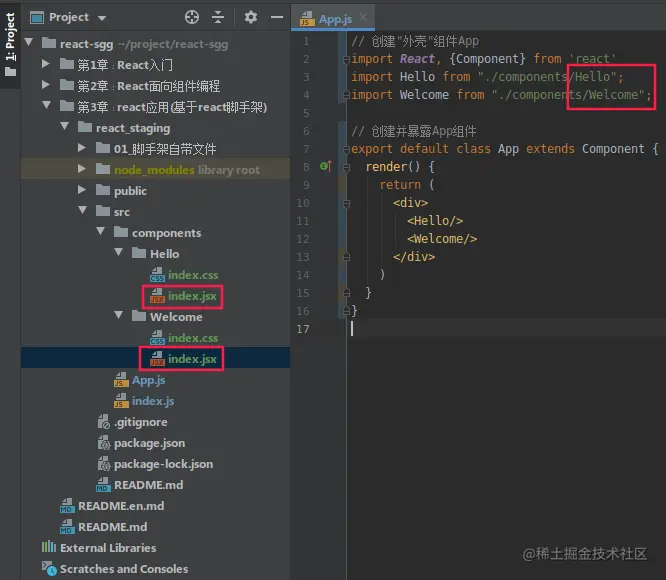Select root-level README.md below README.en.md
The image size is (666, 580).
pyautogui.click(x=113, y=527)
